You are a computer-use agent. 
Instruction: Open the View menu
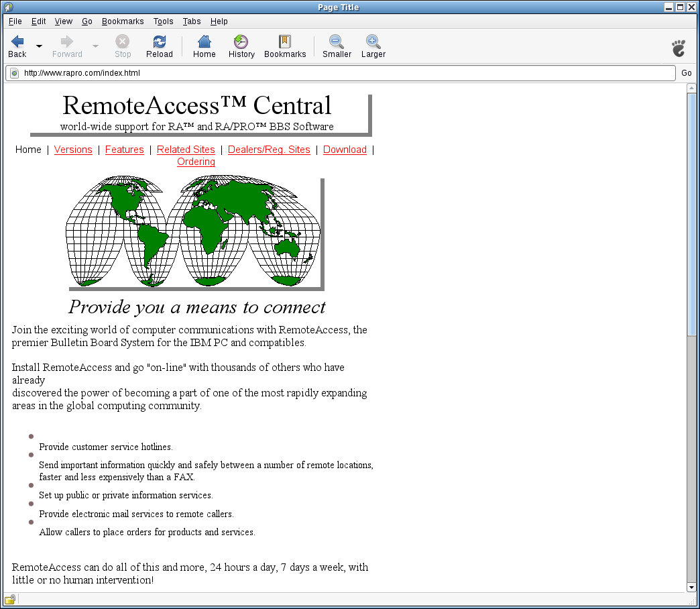tap(64, 21)
